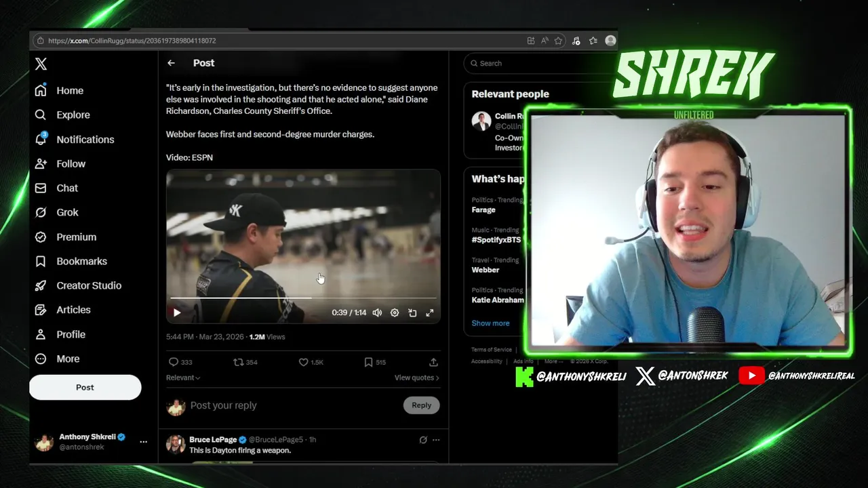Click the gray Reply button
The image size is (868, 488).
(421, 405)
